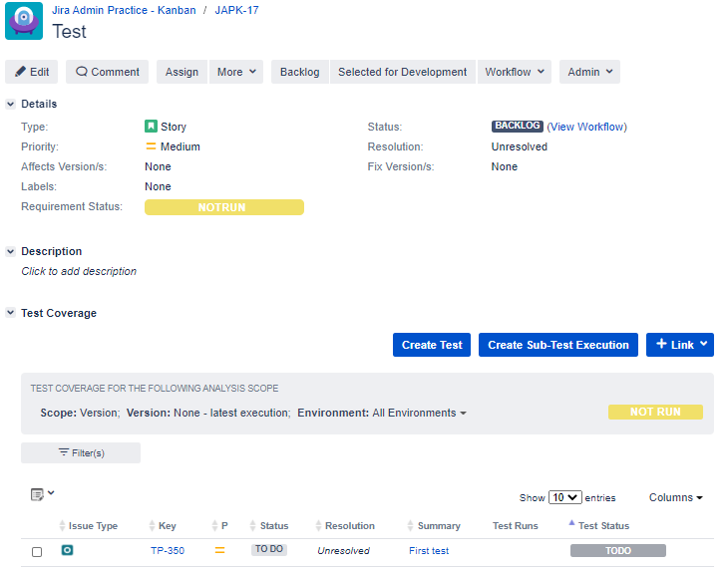Open the TP-350 issue key link
This screenshot has width=728, height=569.
tap(168, 551)
